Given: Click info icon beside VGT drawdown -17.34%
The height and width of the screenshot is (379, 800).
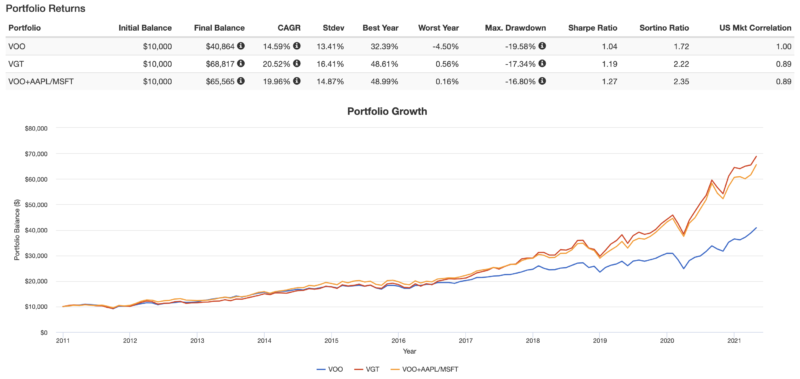Looking at the screenshot, I should click(542, 64).
